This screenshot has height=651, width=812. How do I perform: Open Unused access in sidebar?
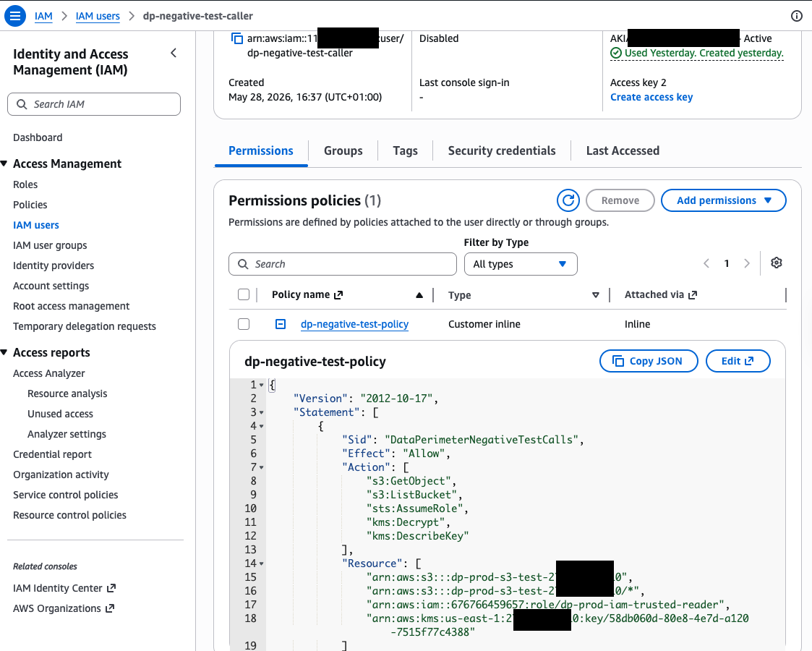[60, 414]
